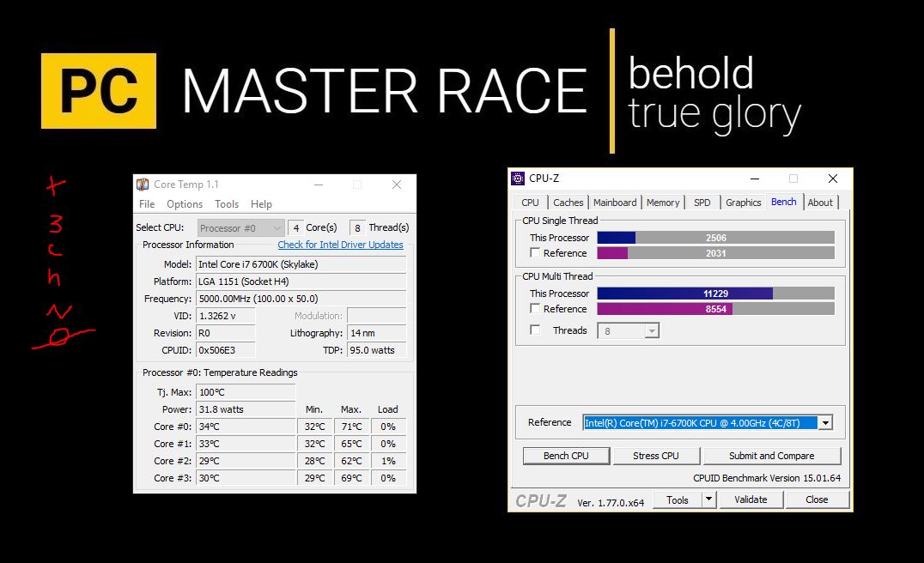The image size is (924, 563).
Task: Click the Single Thread Reference bar 2031
Action: click(716, 252)
